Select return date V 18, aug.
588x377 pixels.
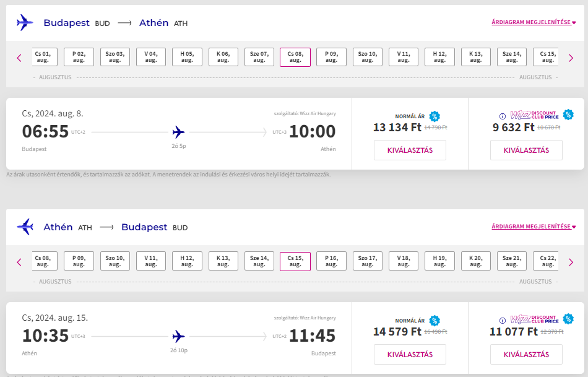pos(403,261)
